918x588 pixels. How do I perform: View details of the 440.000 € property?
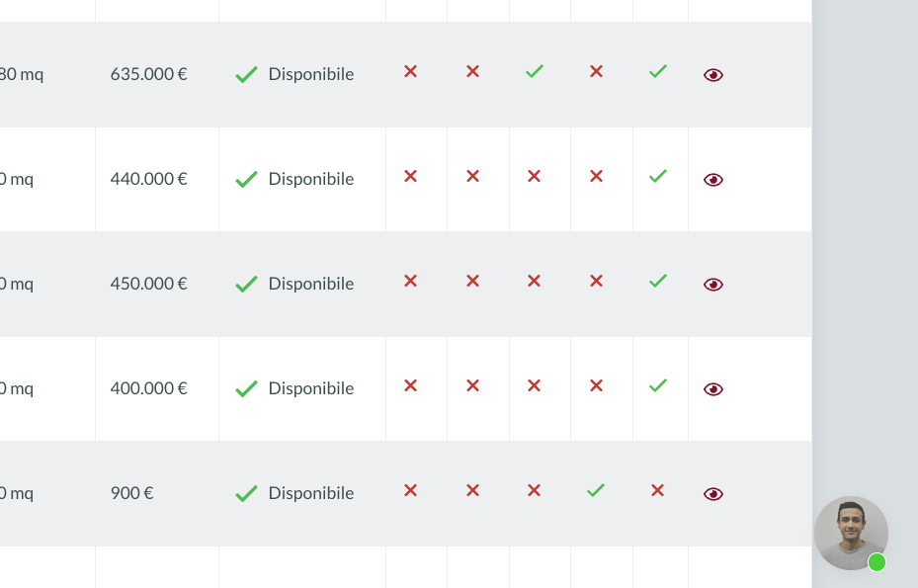[713, 180]
